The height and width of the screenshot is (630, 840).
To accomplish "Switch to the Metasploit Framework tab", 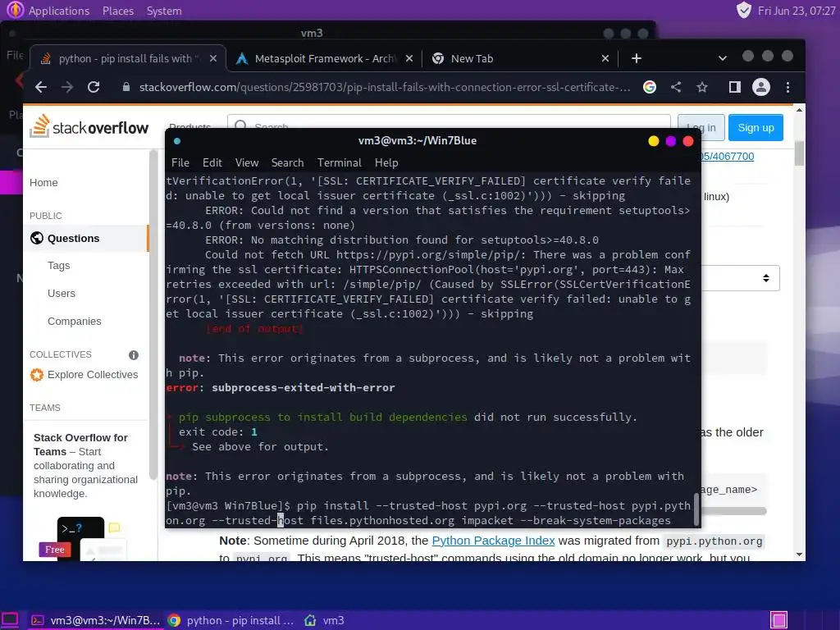I will tap(325, 58).
